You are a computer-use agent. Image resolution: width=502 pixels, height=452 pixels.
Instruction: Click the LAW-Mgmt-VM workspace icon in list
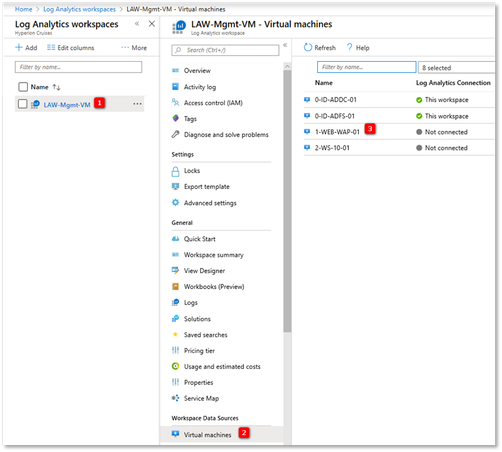click(35, 104)
